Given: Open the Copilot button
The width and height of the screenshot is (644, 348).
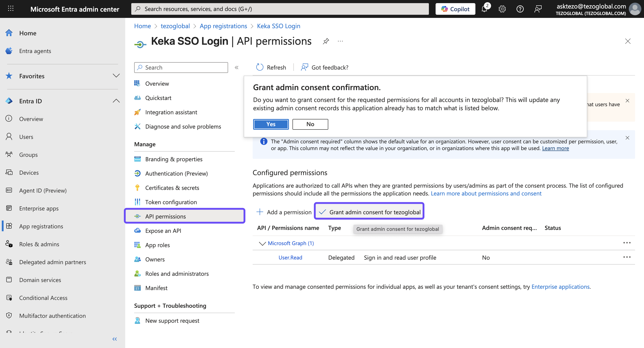Looking at the screenshot, I should click(x=455, y=9).
